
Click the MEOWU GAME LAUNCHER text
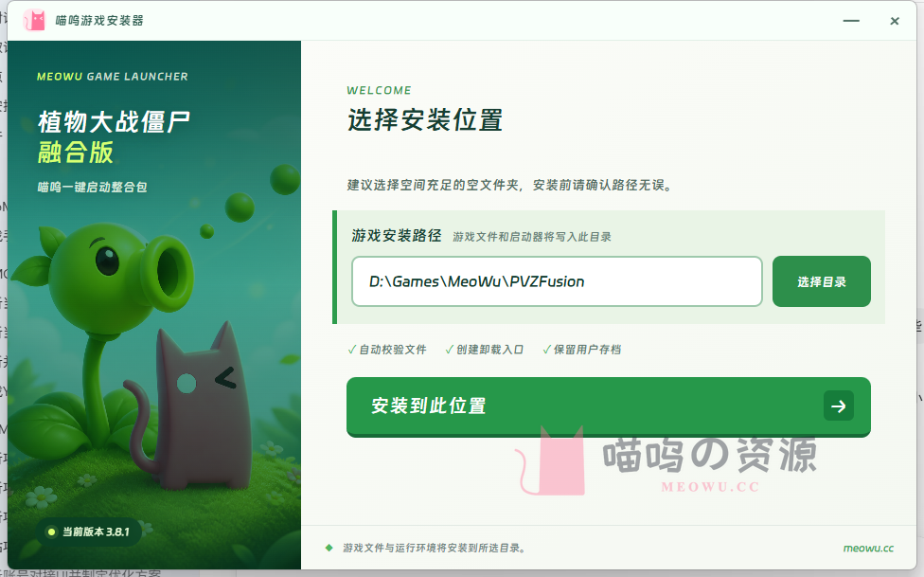point(113,76)
